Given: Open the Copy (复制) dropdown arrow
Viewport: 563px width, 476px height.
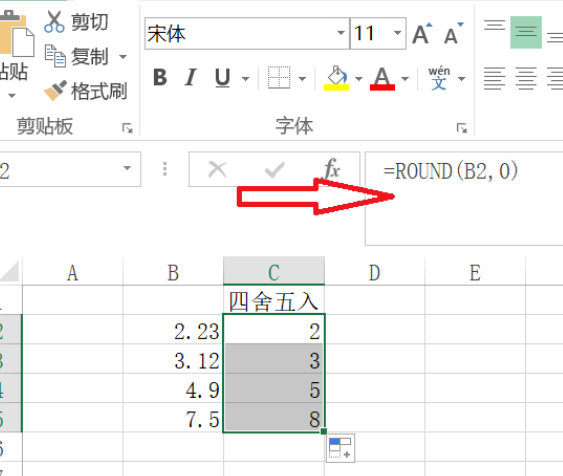Looking at the screenshot, I should click(123, 57).
